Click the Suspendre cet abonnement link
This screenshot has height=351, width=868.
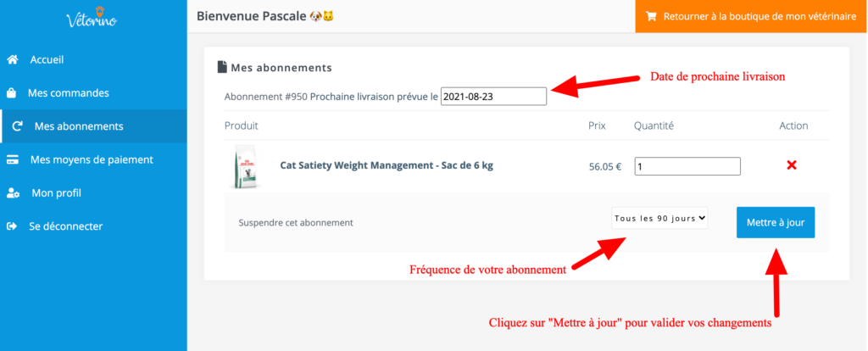click(x=296, y=223)
